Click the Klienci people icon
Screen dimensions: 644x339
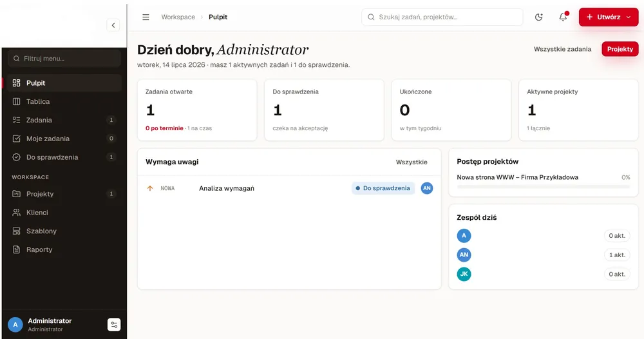17,213
